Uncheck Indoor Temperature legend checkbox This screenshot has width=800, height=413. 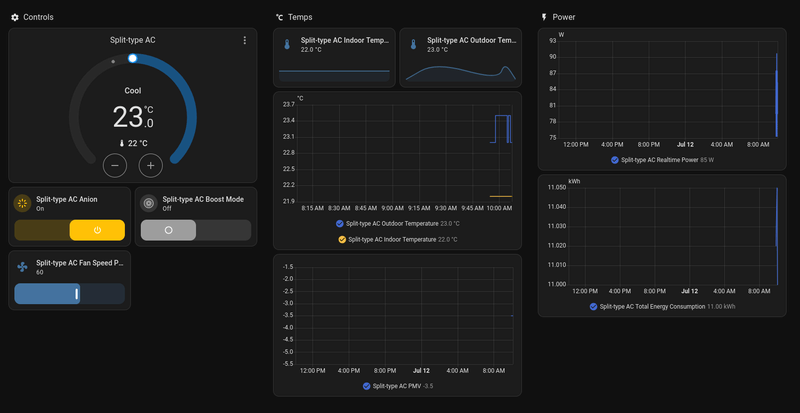click(x=342, y=239)
